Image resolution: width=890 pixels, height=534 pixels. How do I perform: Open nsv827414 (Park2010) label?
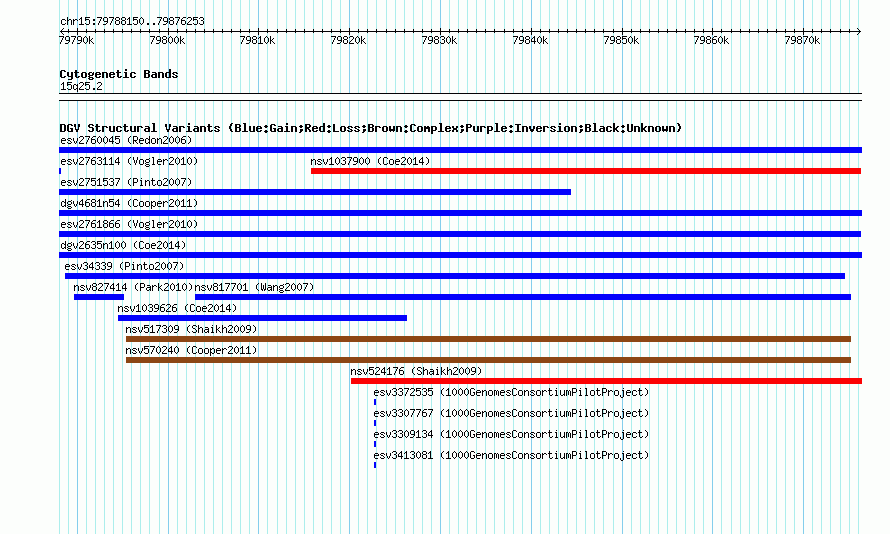[133, 287]
